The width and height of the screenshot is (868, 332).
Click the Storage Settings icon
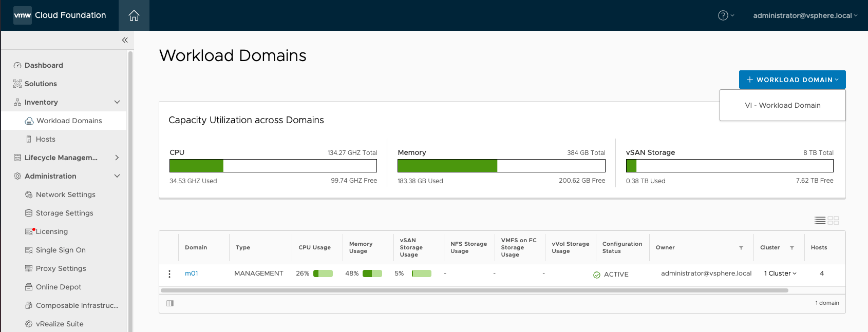(x=29, y=213)
